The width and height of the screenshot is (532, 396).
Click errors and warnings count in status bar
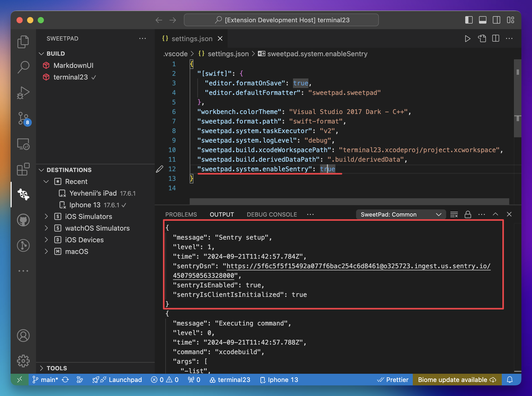165,380
